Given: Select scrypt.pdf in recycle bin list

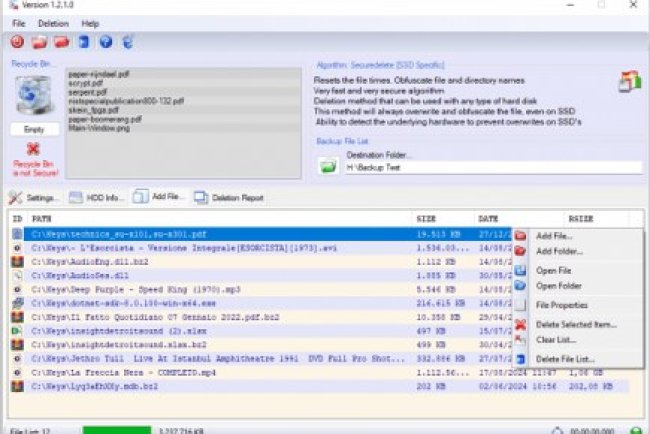Looking at the screenshot, I should point(183,83).
